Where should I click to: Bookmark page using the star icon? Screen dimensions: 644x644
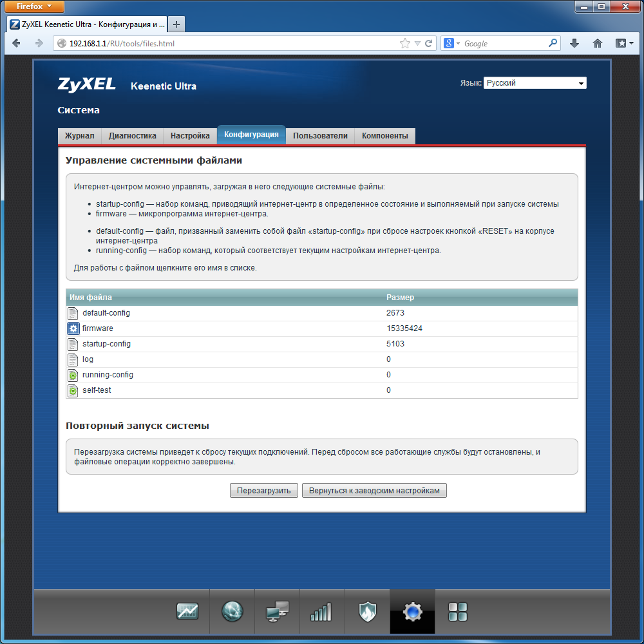point(405,43)
